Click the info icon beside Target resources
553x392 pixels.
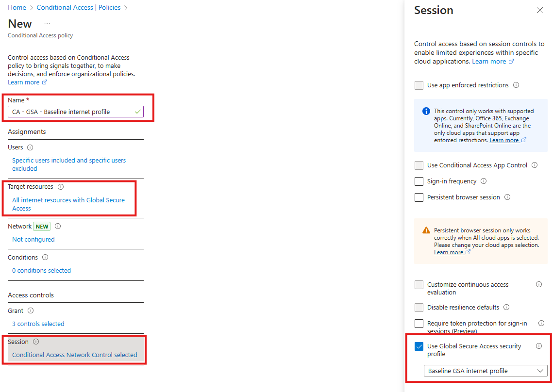coord(60,186)
